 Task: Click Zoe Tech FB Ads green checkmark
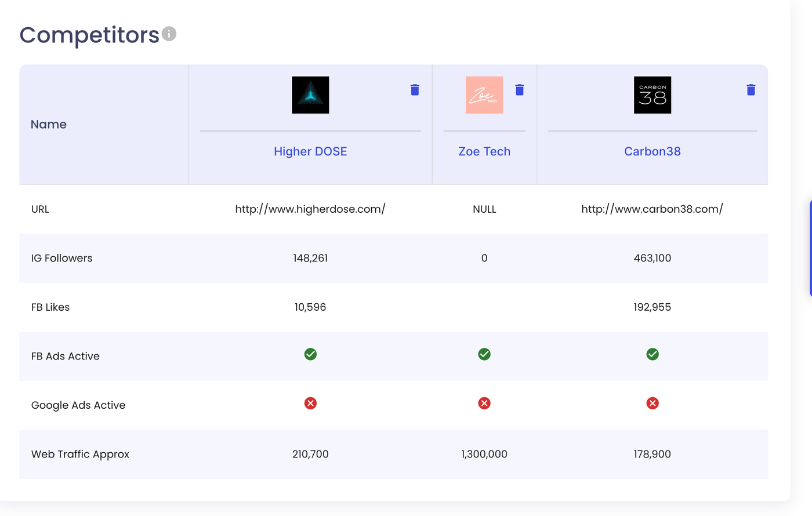click(484, 354)
